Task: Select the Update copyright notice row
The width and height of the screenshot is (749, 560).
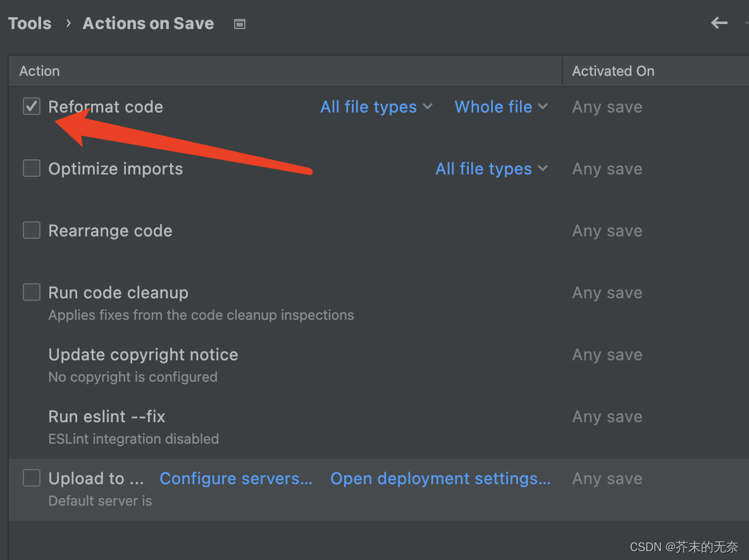Action: [x=143, y=355]
